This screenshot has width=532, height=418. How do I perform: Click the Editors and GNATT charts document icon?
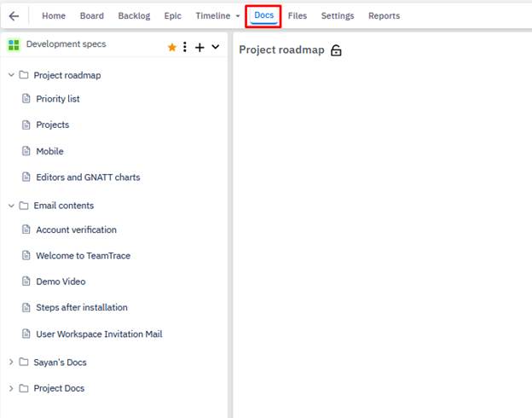[x=26, y=177]
